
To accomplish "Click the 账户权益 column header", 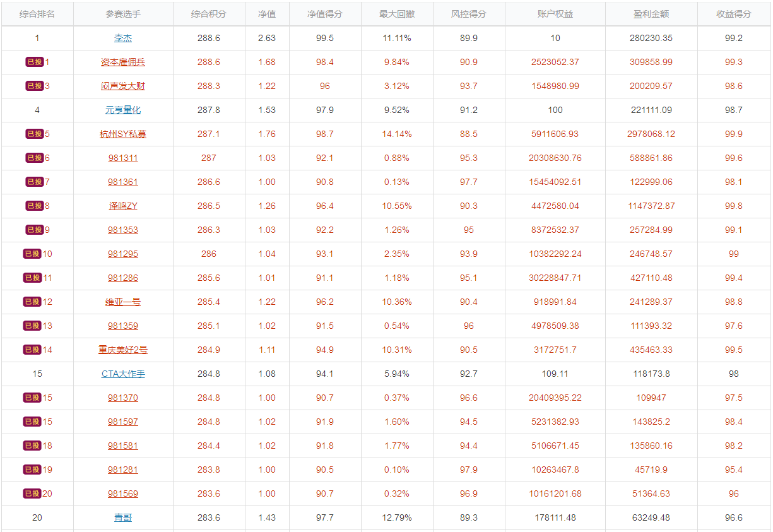I will [555, 14].
